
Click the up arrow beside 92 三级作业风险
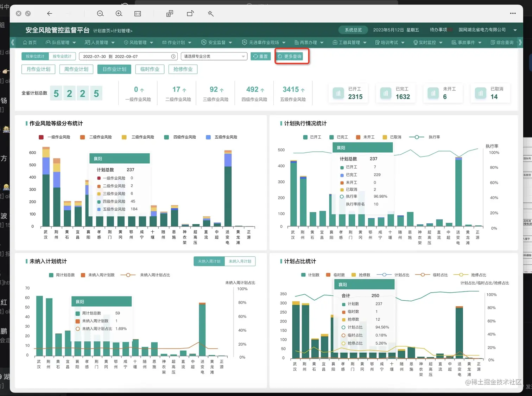coord(222,90)
